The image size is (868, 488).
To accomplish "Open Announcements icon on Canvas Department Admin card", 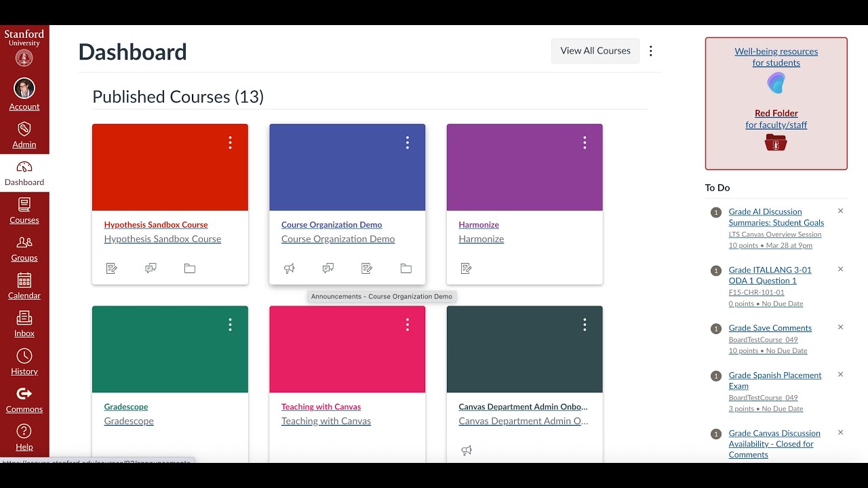I will click(467, 451).
